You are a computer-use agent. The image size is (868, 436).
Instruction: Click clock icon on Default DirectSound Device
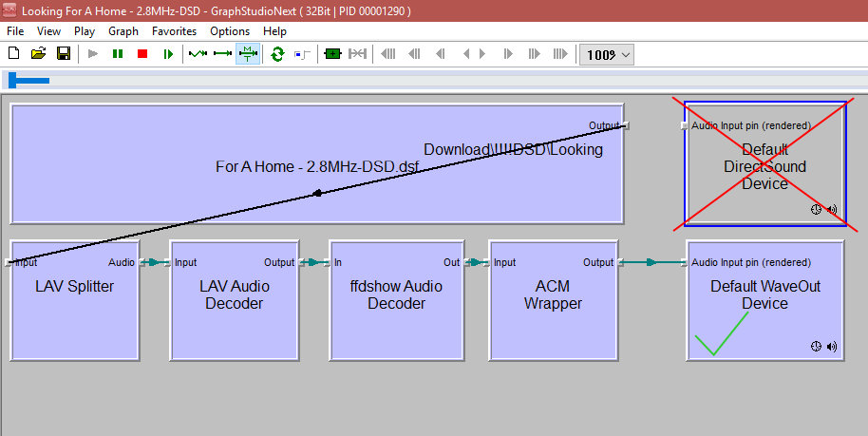point(816,210)
